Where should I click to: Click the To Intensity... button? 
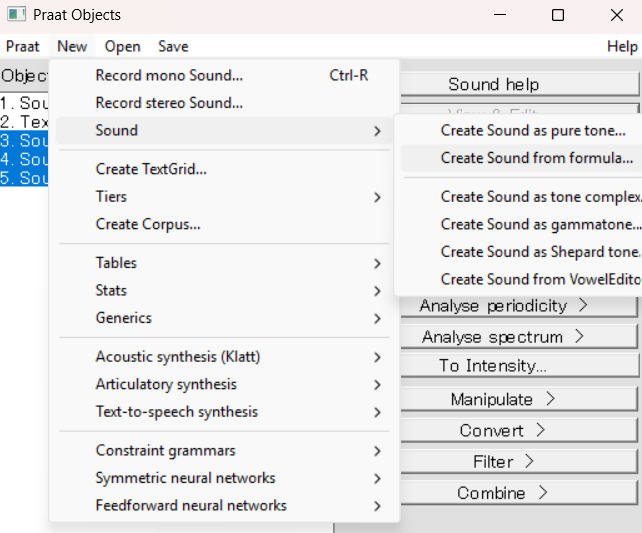tap(519, 366)
